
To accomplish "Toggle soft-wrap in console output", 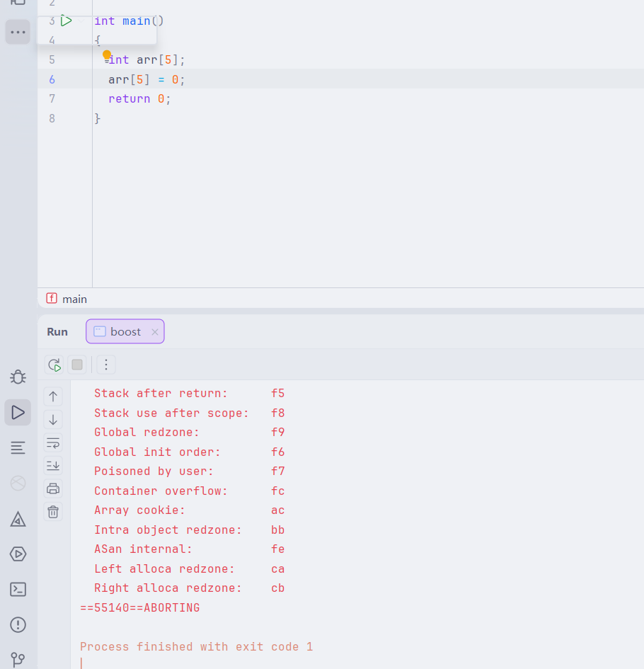I will coord(53,443).
